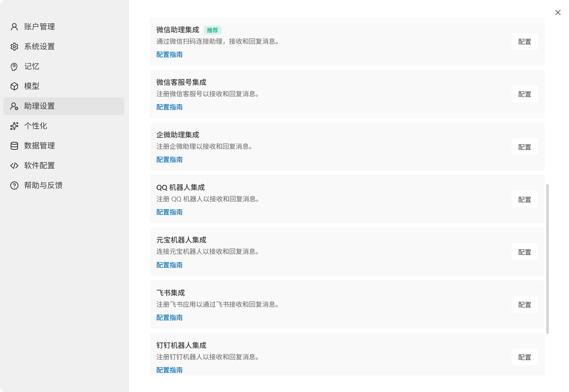Click 配置 for 企微助理集成
The image size is (569, 392).
(x=525, y=147)
